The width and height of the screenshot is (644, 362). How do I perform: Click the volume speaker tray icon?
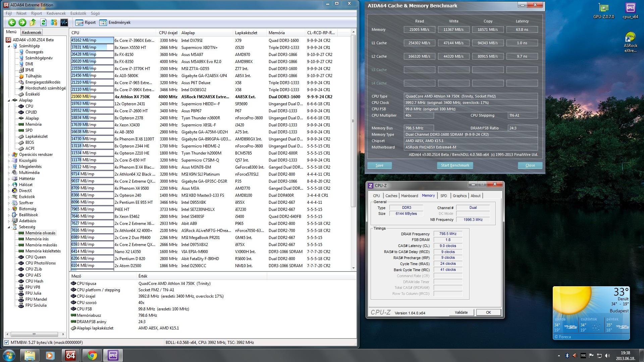(x=607, y=356)
